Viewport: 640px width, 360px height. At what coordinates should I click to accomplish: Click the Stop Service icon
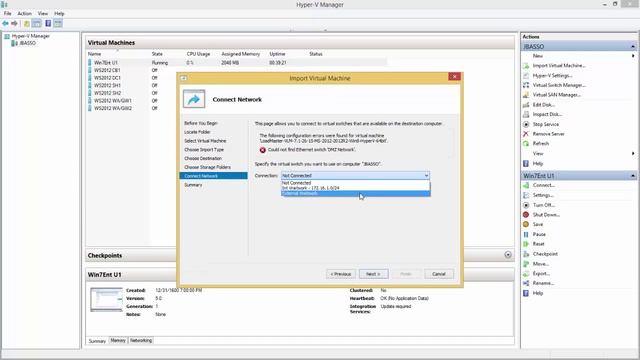(x=526, y=124)
